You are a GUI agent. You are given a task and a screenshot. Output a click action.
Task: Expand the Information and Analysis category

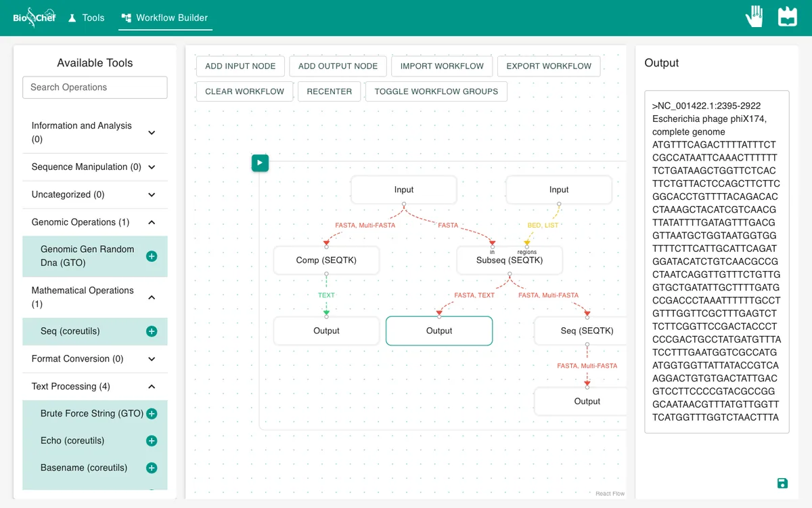(95, 133)
